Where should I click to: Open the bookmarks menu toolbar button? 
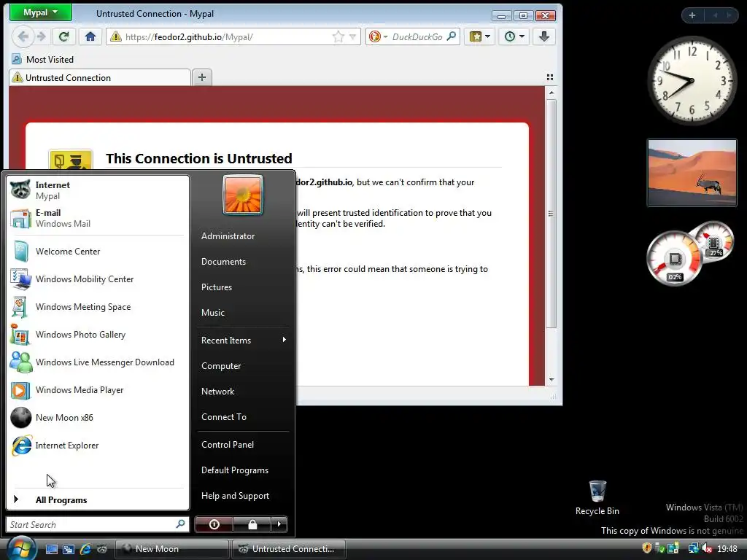(480, 36)
